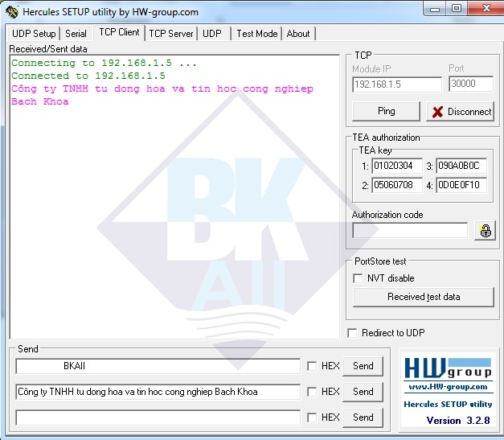
Task: Click the send field with Công ty TNHH text
Action: pyautogui.click(x=158, y=392)
